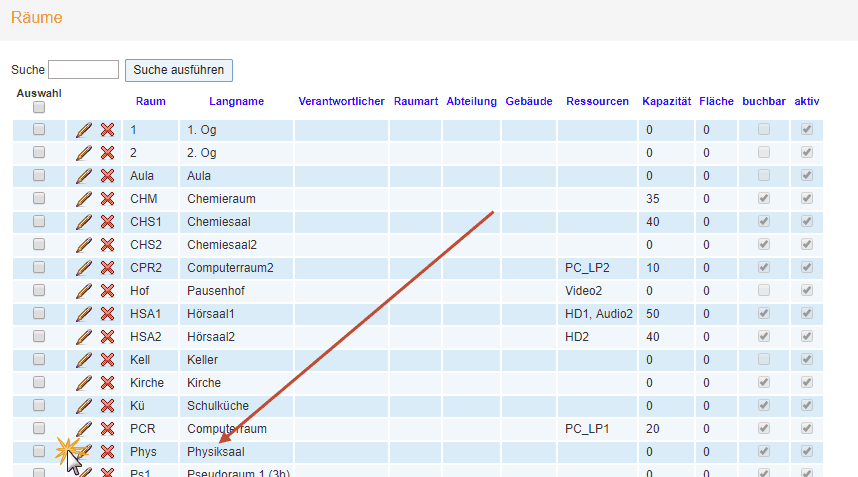
Task: Select the checkbox for row HSA2
Action: (39, 337)
